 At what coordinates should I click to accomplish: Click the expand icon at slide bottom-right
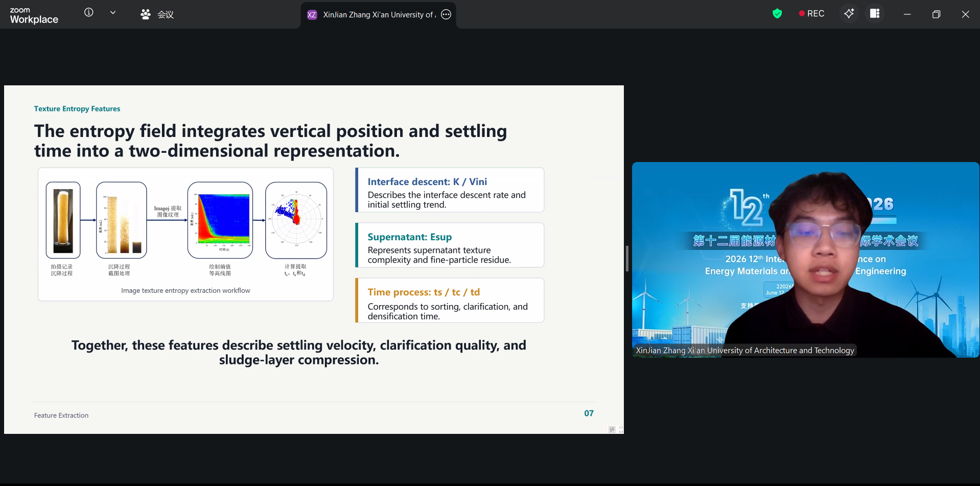621,429
